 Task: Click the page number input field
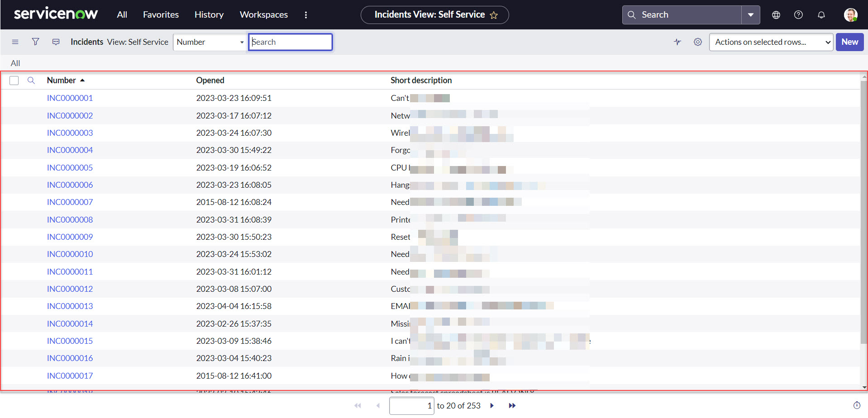point(411,405)
